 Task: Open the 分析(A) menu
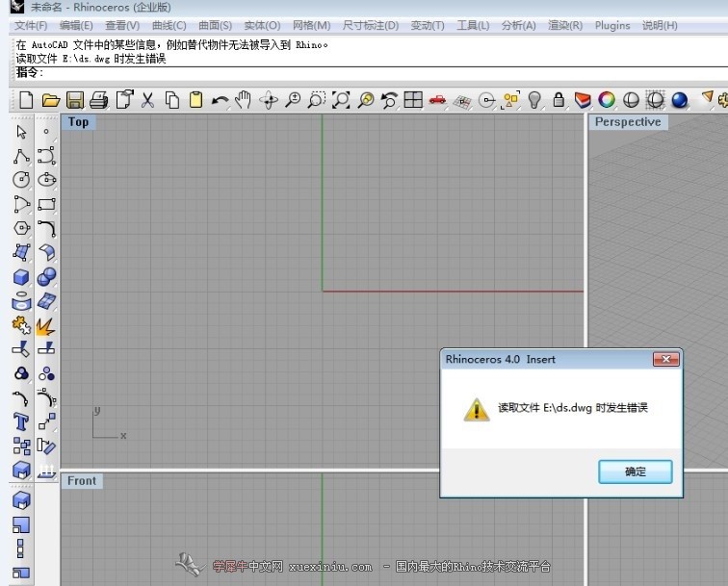(x=519, y=26)
